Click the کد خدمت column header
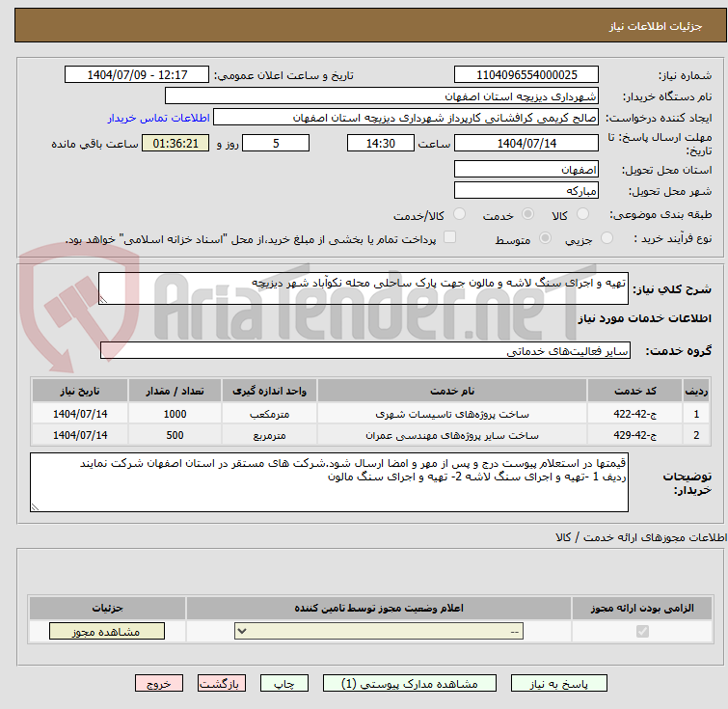The width and height of the screenshot is (728, 709). (634, 391)
